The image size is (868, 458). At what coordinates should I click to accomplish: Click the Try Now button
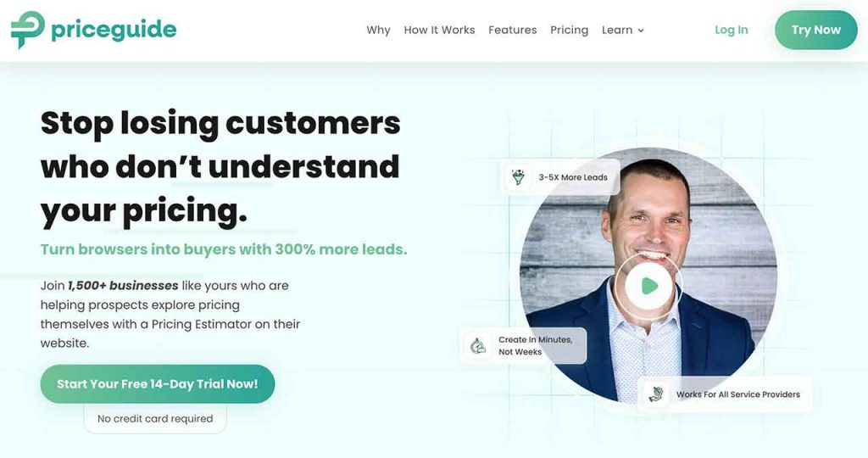[x=816, y=30]
